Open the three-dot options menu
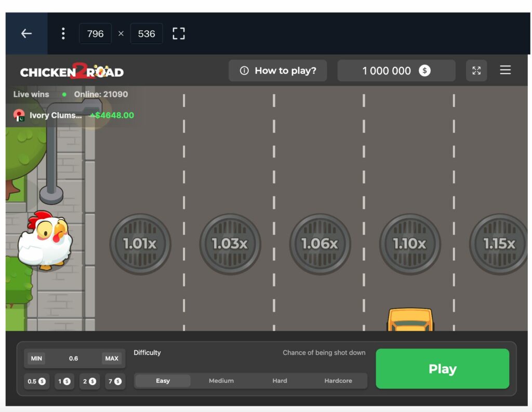This screenshot has width=532, height=412. [63, 34]
